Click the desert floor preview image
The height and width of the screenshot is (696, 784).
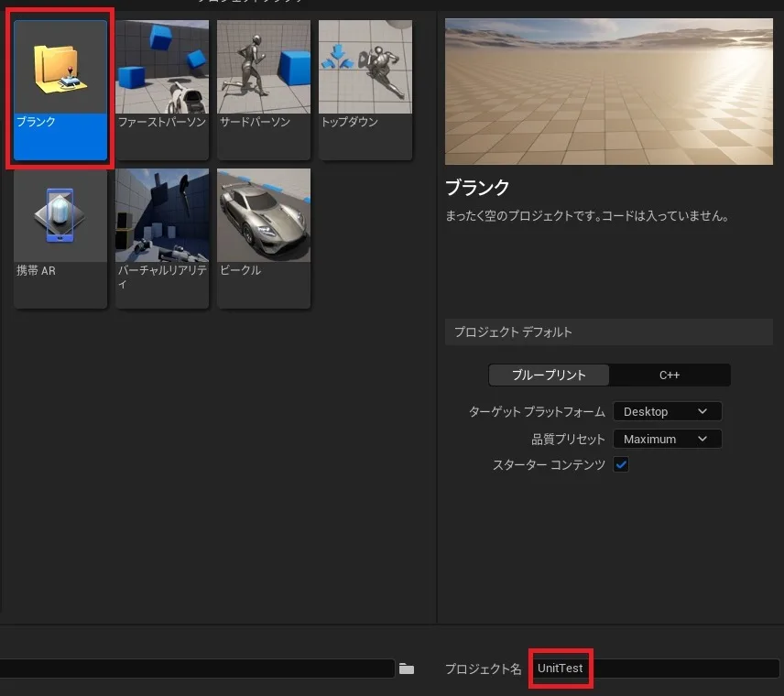[608, 92]
